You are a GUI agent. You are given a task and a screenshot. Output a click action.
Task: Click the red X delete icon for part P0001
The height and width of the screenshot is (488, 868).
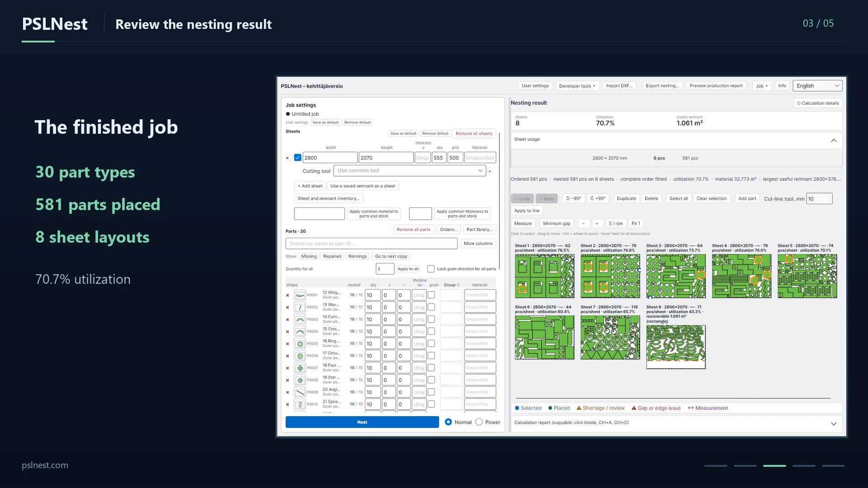288,296
